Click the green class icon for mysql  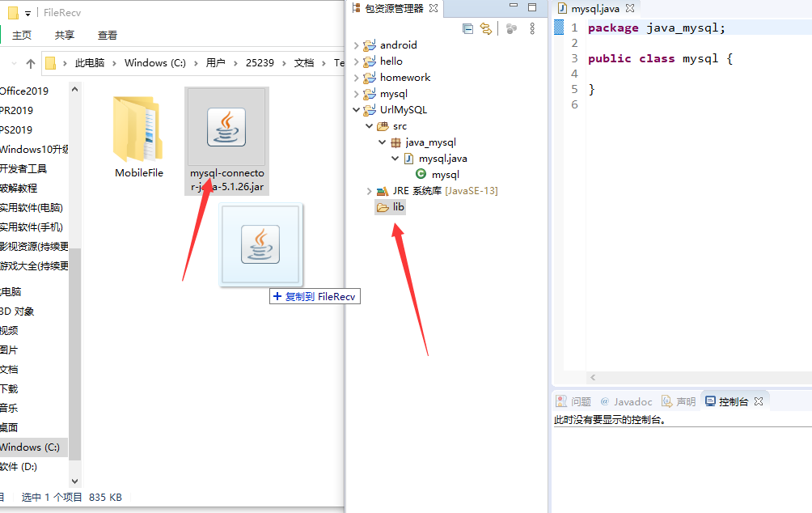click(x=421, y=174)
